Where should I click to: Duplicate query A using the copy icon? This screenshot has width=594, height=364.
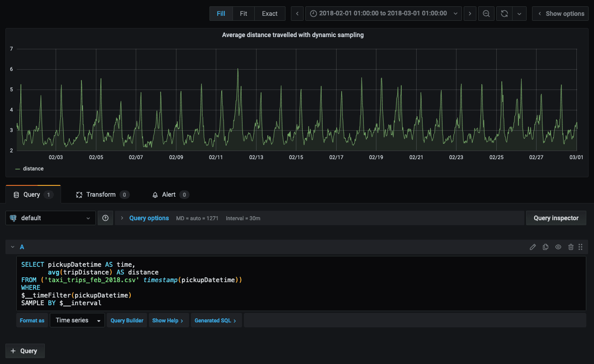pos(546,247)
